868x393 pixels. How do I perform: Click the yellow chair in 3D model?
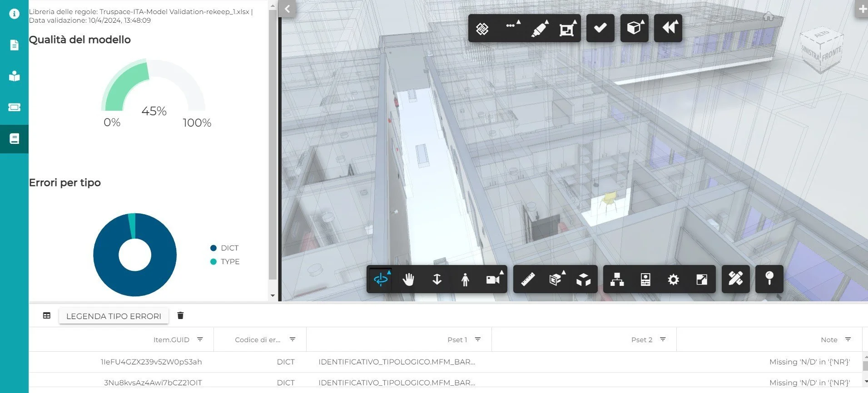(609, 200)
